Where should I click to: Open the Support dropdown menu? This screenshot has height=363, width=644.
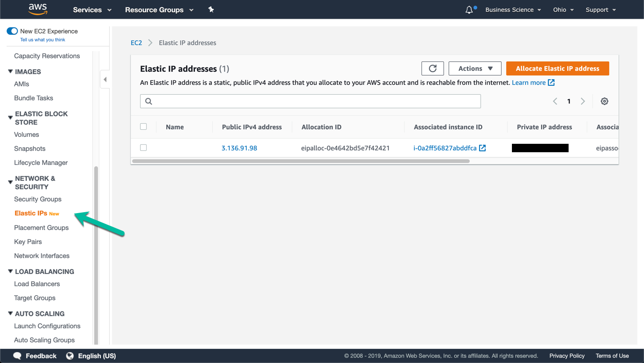[601, 9]
